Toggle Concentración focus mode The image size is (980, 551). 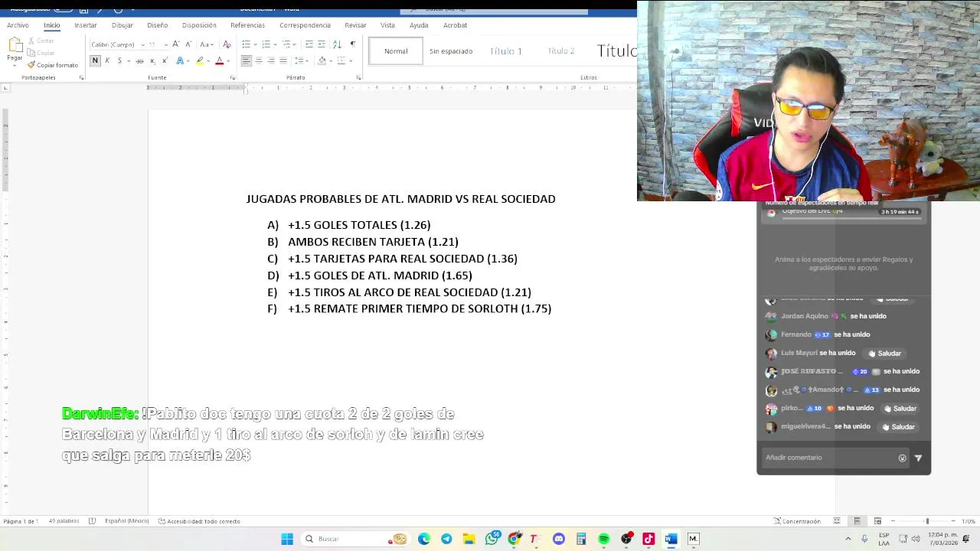pyautogui.click(x=796, y=521)
